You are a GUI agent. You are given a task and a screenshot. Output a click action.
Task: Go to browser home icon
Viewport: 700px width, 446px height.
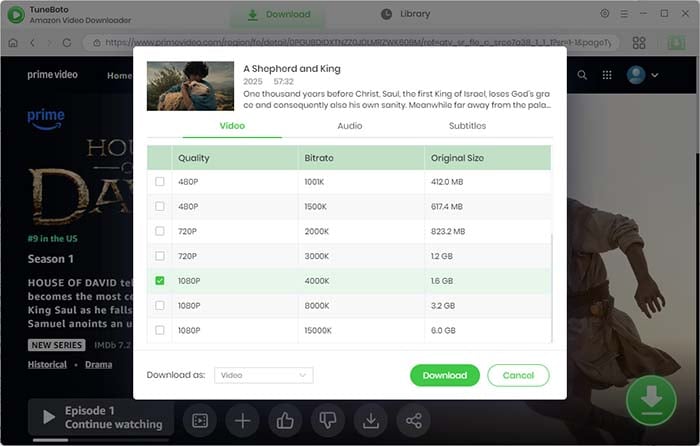[x=13, y=42]
